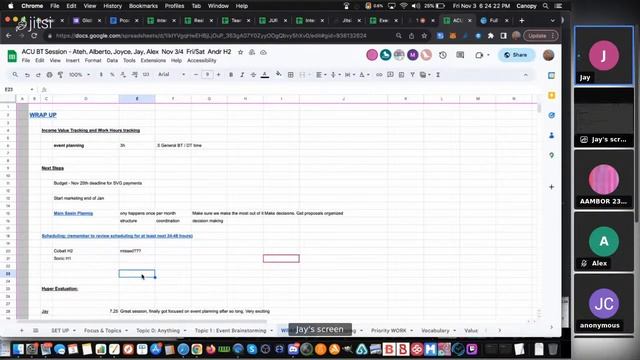Decrease font size with minus button

click(x=196, y=75)
